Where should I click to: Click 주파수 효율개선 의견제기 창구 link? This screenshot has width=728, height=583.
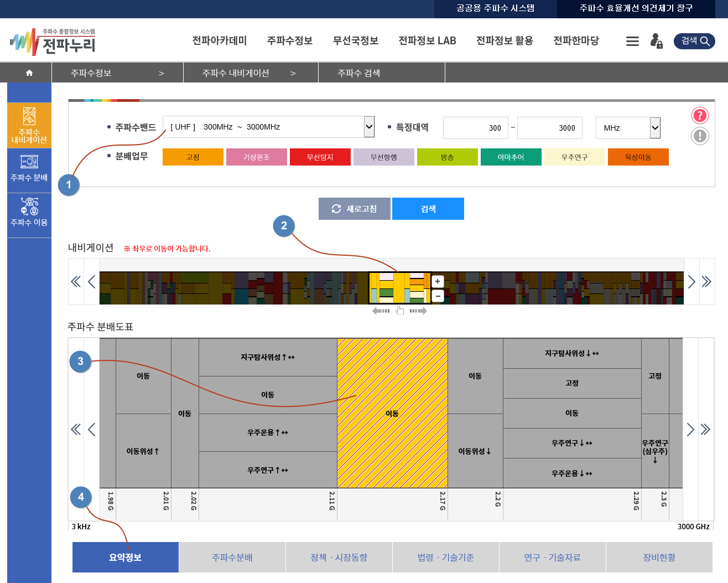coord(636,8)
